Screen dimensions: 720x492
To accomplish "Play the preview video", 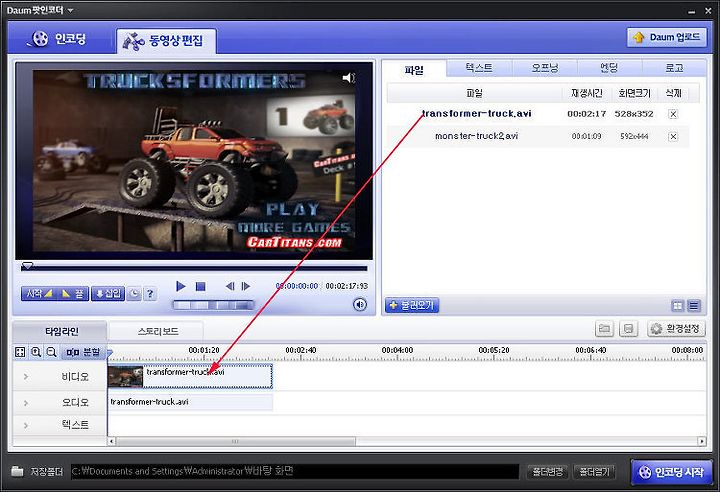I will point(181,286).
